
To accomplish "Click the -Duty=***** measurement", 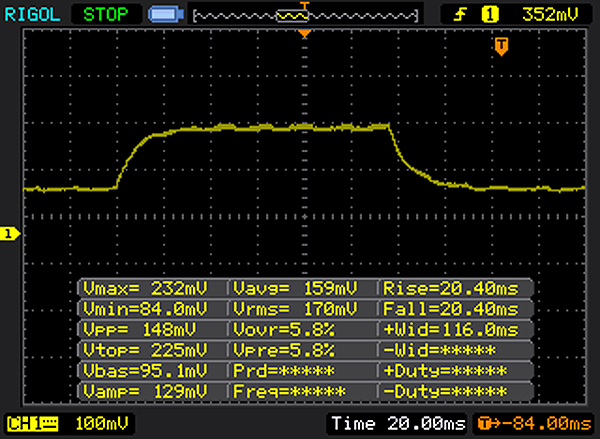I will (445, 391).
